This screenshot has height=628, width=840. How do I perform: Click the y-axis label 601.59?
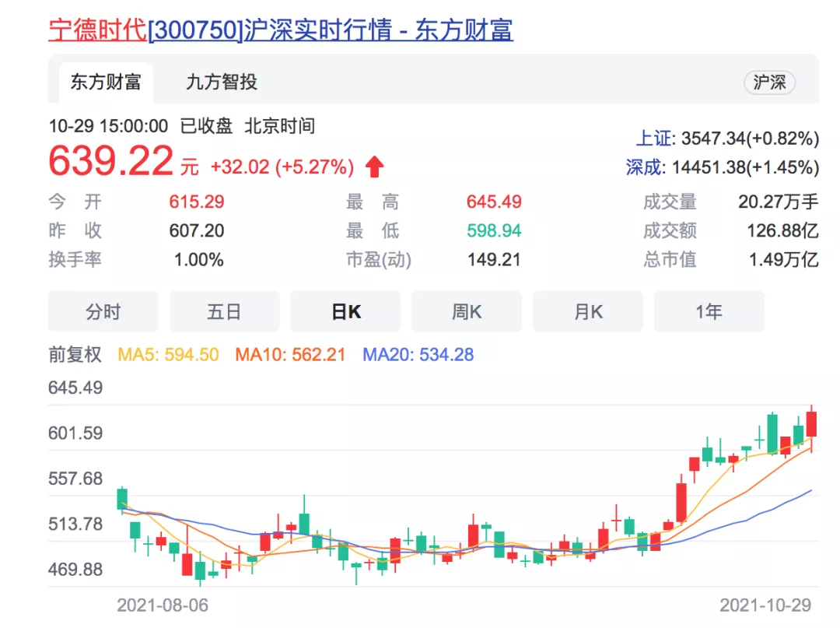coord(75,433)
